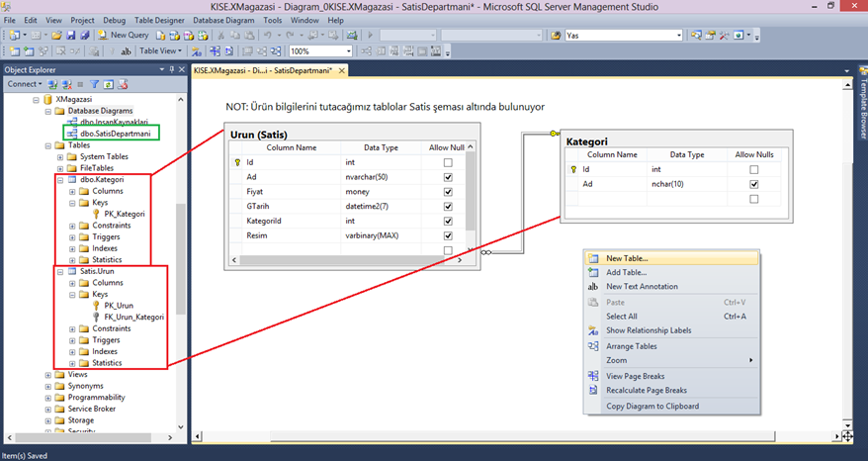Image resolution: width=868 pixels, height=461 pixels.
Task: Click the Analysis Services XMLA Query icon
Action: click(204, 35)
